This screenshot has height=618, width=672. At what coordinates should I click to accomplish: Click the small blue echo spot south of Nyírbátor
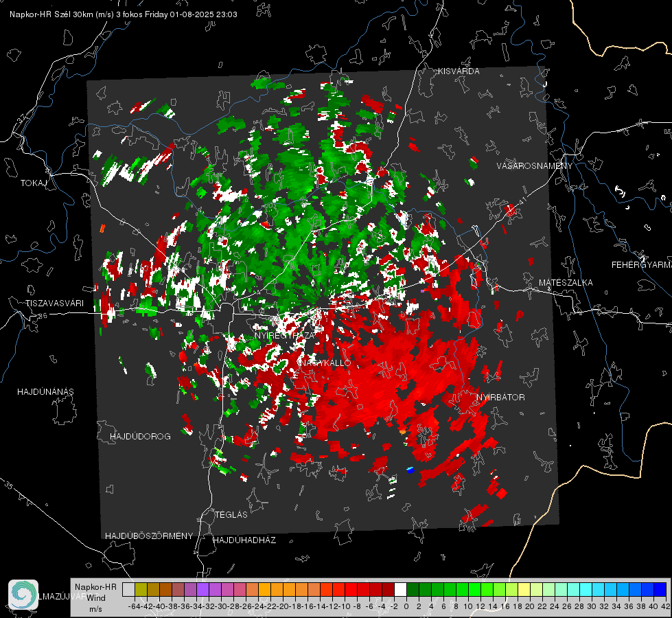coord(410,470)
